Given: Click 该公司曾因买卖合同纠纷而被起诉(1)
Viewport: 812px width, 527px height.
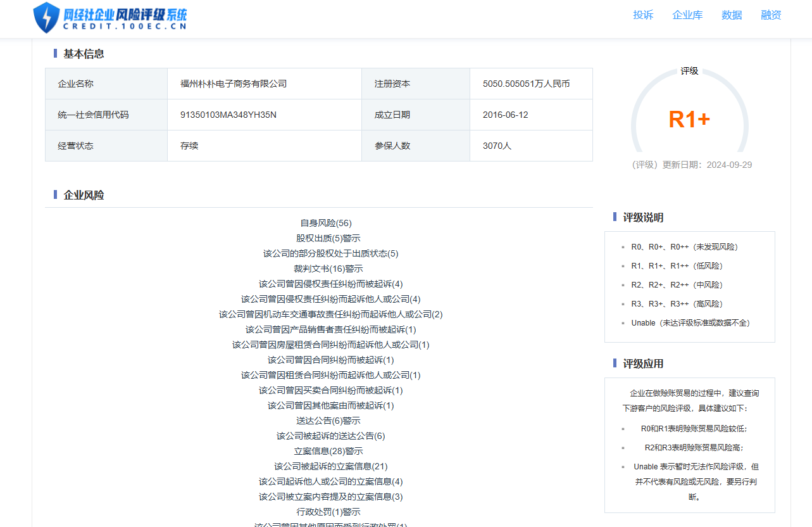Looking at the screenshot, I should coord(331,390).
